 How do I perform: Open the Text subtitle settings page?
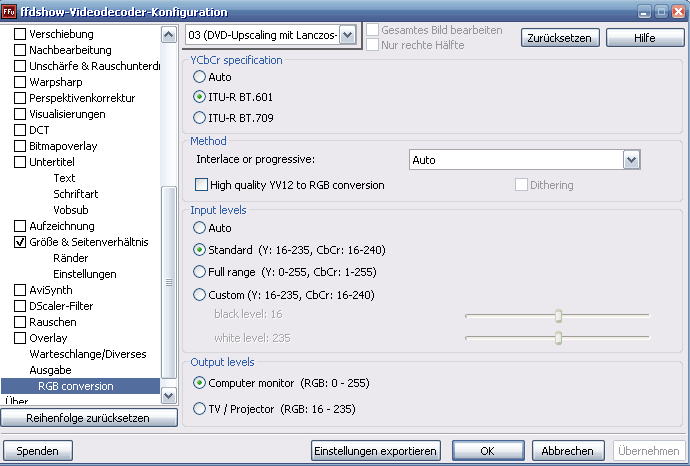click(x=64, y=178)
